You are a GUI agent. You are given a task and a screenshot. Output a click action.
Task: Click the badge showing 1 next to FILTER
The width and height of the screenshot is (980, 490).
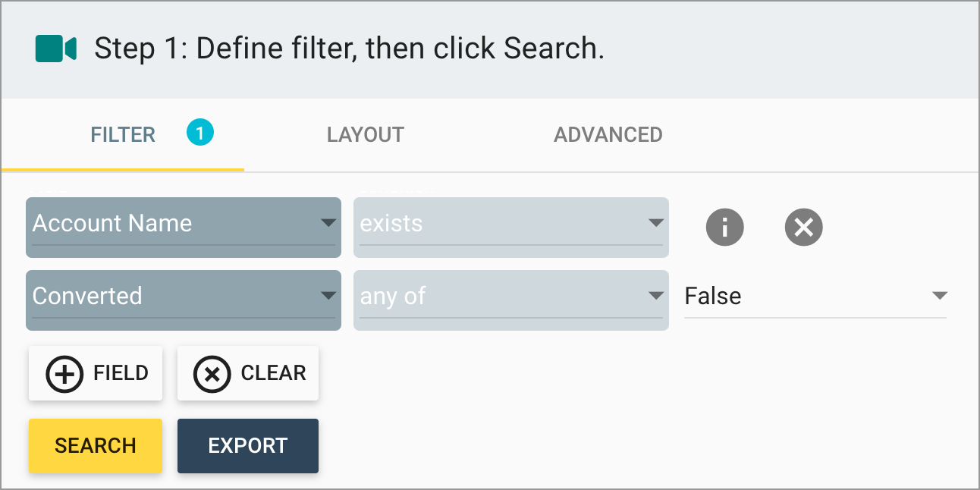(199, 133)
